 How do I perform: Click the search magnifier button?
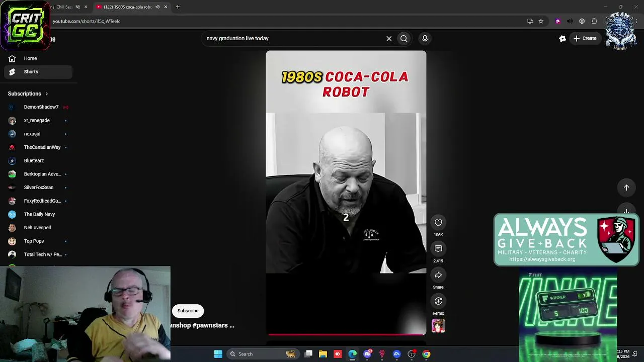[404, 38]
